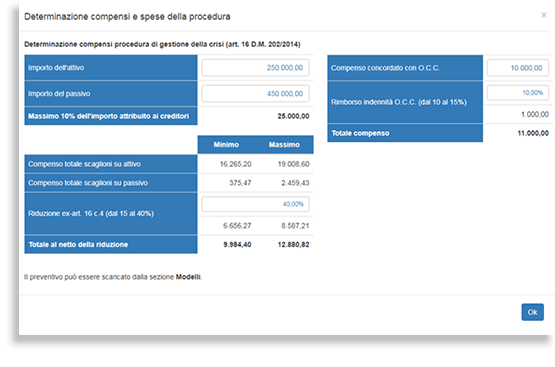This screenshot has width=555, height=367.
Task: Click the Minimo column header
Action: (226, 144)
